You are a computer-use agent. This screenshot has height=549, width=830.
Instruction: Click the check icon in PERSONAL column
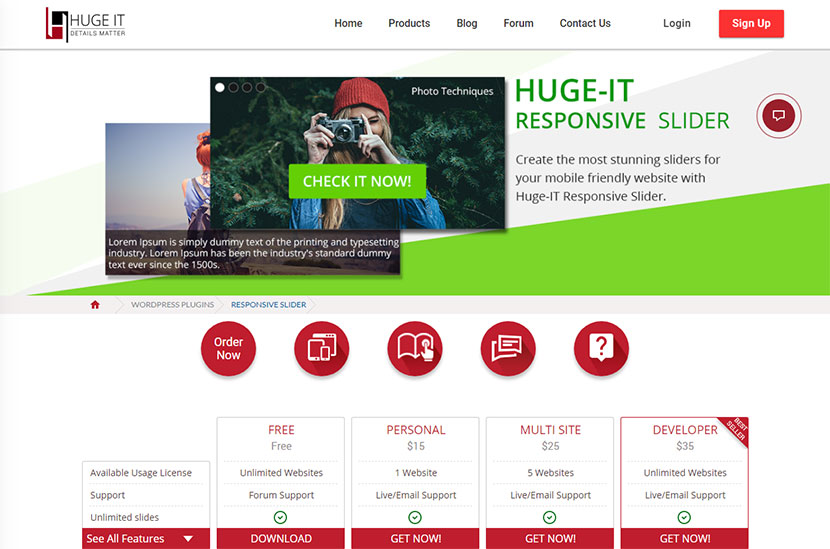coord(415,517)
